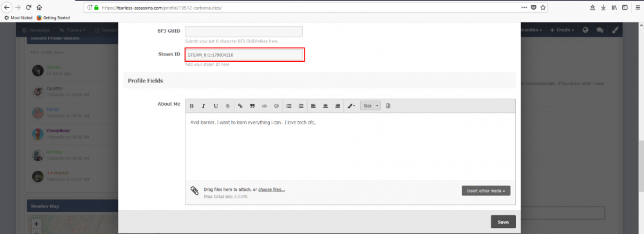This screenshot has width=644, height=234.
Task: Open the messages speech bubble icon
Action: click(600, 30)
